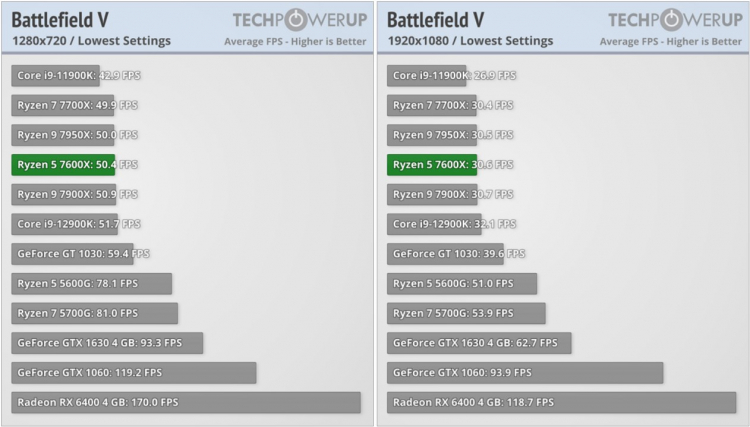750x427 pixels.
Task: Click the Battlefield V title above the 1280x720 chart
Action: click(60, 19)
